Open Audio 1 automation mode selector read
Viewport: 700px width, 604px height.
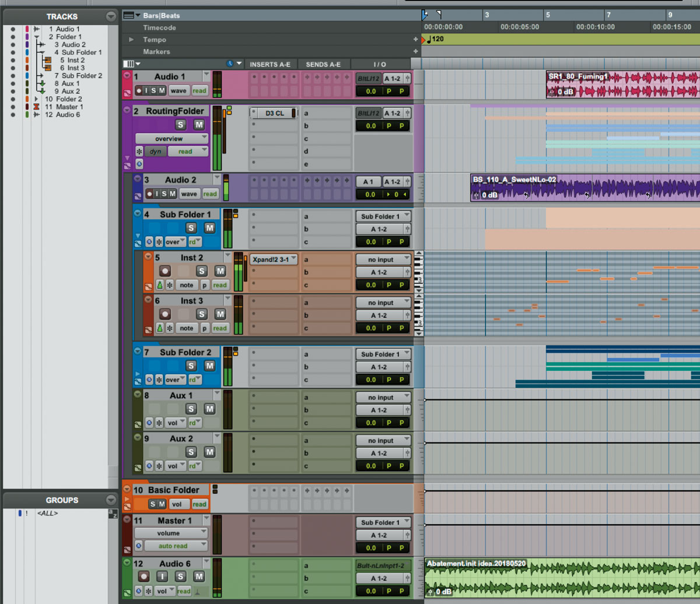(199, 90)
